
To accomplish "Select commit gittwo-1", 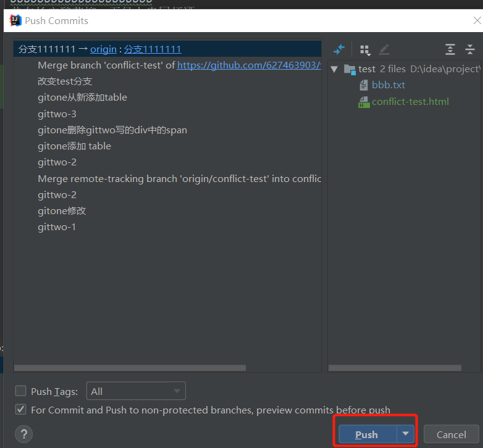I will click(57, 227).
